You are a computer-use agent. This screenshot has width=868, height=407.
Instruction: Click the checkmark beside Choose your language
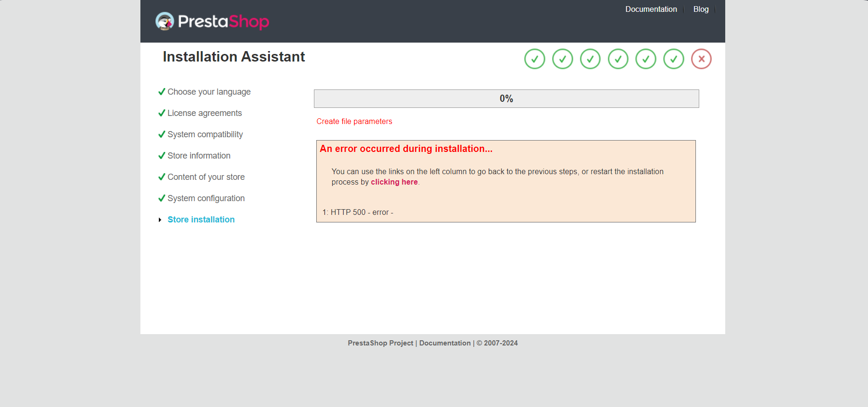[162, 92]
